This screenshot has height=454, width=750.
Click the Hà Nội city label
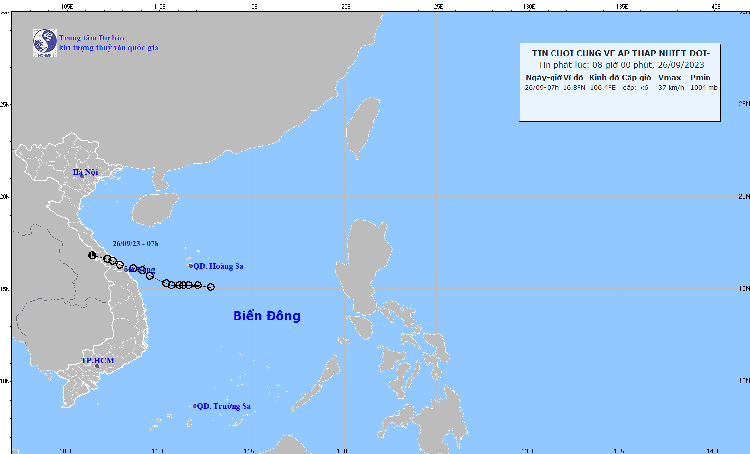[85, 172]
